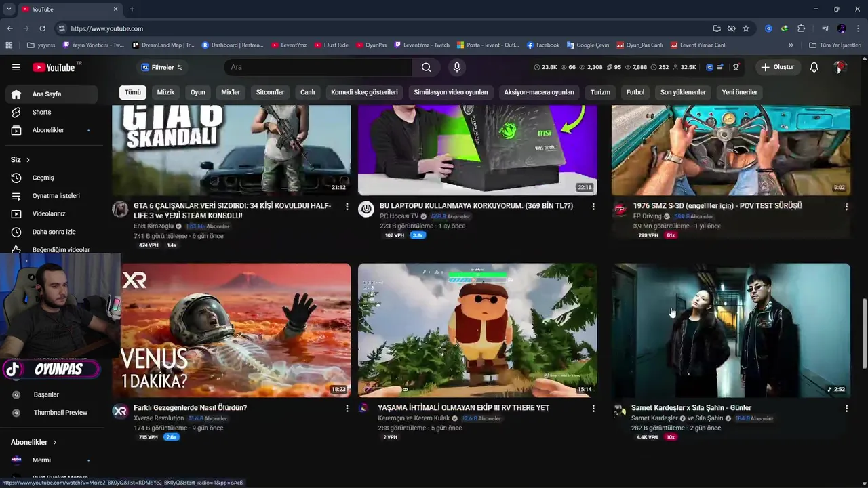Viewport: 868px width, 488px height.
Task: Click the list icon in the stats bar
Action: coord(720,67)
